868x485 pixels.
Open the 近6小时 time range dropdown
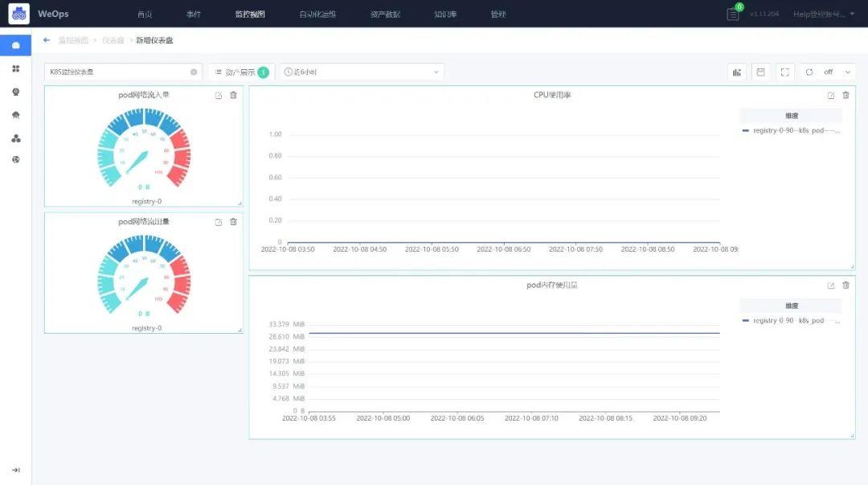pos(362,72)
